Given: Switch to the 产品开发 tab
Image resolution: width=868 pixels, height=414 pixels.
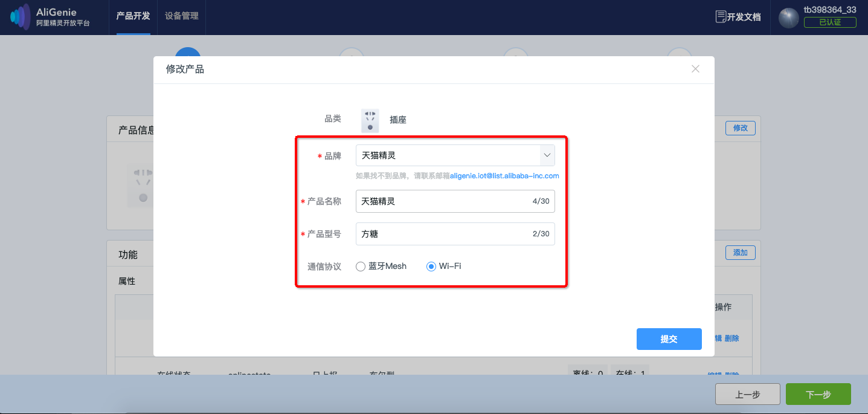Looking at the screenshot, I should point(133,16).
